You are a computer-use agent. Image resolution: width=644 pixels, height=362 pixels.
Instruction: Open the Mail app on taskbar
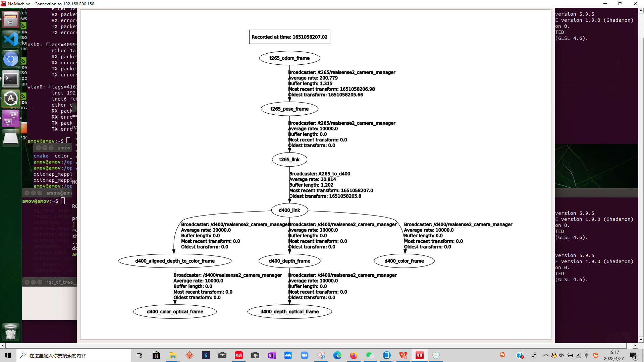(222, 355)
